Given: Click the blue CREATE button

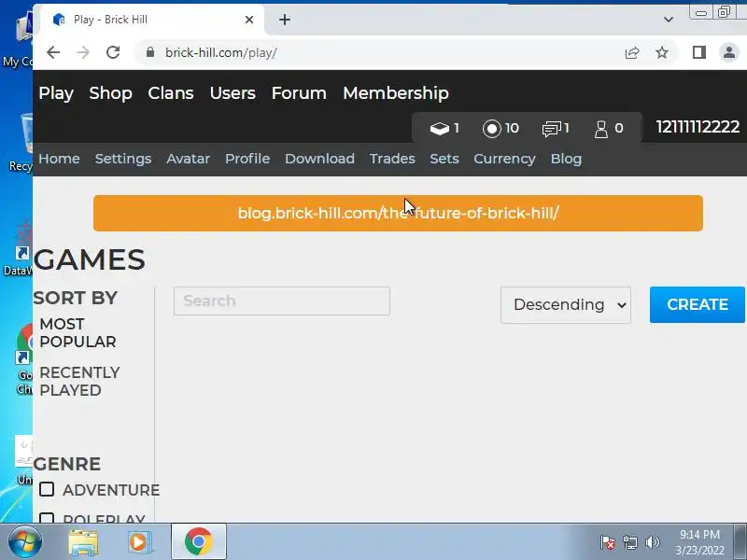Looking at the screenshot, I should [x=697, y=305].
